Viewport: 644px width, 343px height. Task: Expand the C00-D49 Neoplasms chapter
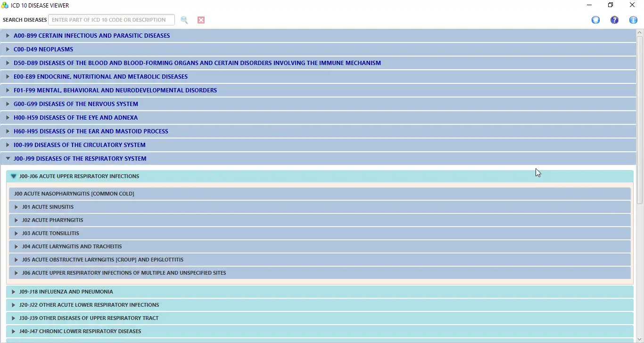point(319,49)
